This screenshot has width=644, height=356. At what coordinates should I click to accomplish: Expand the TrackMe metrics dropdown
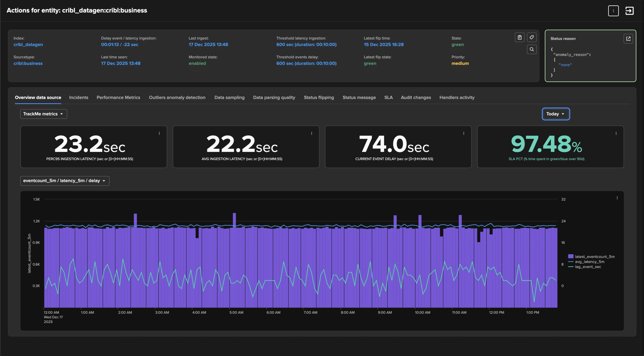(44, 114)
